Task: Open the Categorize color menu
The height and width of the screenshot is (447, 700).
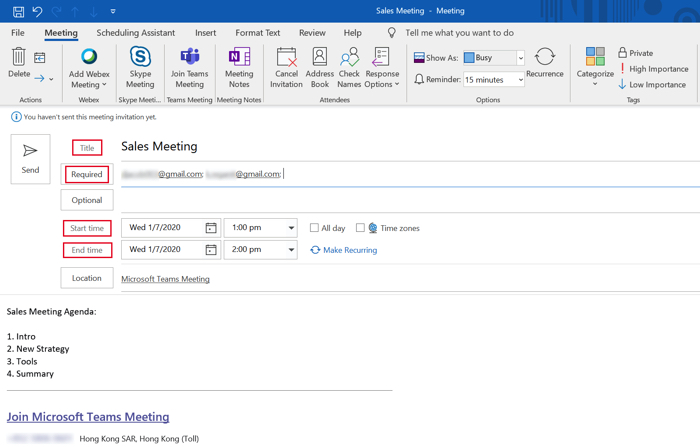Action: [595, 67]
